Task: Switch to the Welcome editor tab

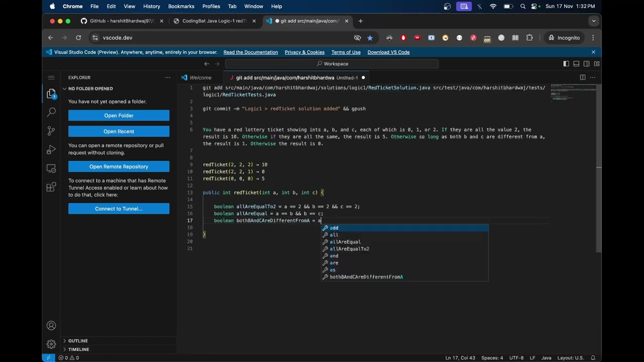Action: [200, 78]
